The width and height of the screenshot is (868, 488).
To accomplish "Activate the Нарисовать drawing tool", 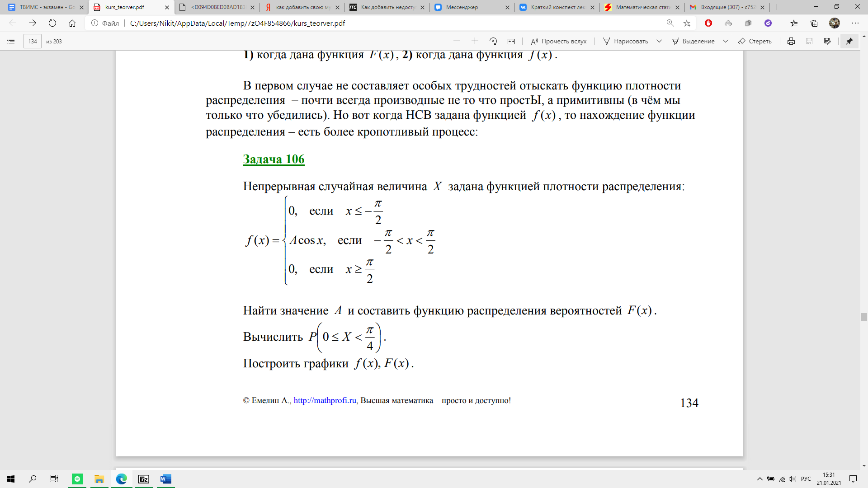I will 626,41.
